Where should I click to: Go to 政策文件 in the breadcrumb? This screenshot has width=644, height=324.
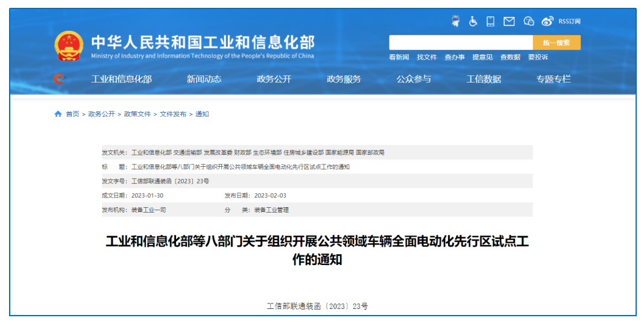pyautogui.click(x=137, y=114)
